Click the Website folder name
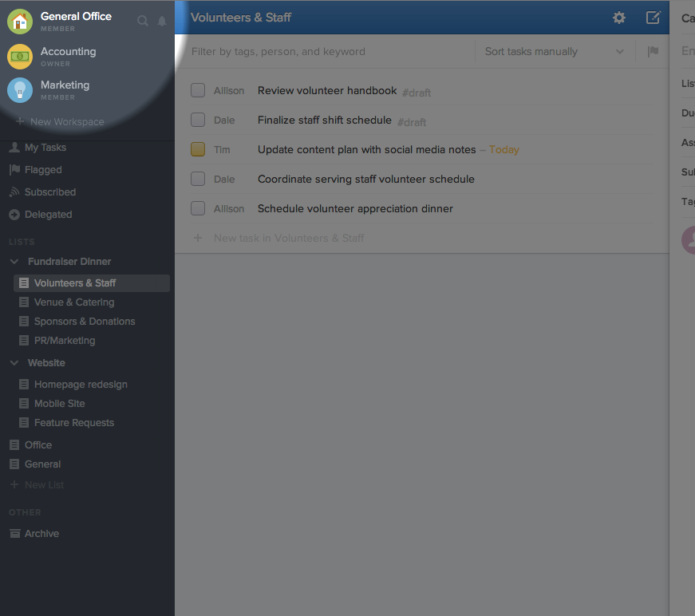695x616 pixels. pos(46,362)
